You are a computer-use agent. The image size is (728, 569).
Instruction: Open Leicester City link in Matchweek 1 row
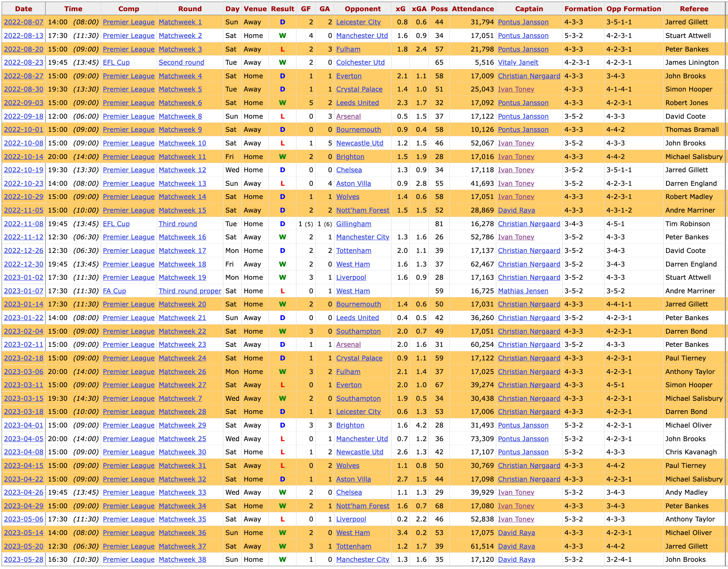click(x=358, y=22)
